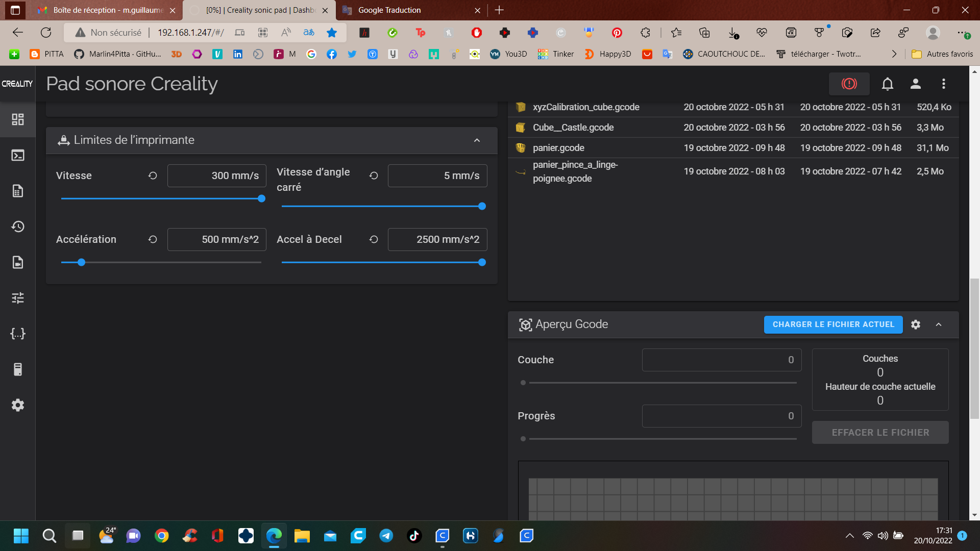Select Cube__Castle.gcode file
980x551 pixels.
tap(733, 128)
